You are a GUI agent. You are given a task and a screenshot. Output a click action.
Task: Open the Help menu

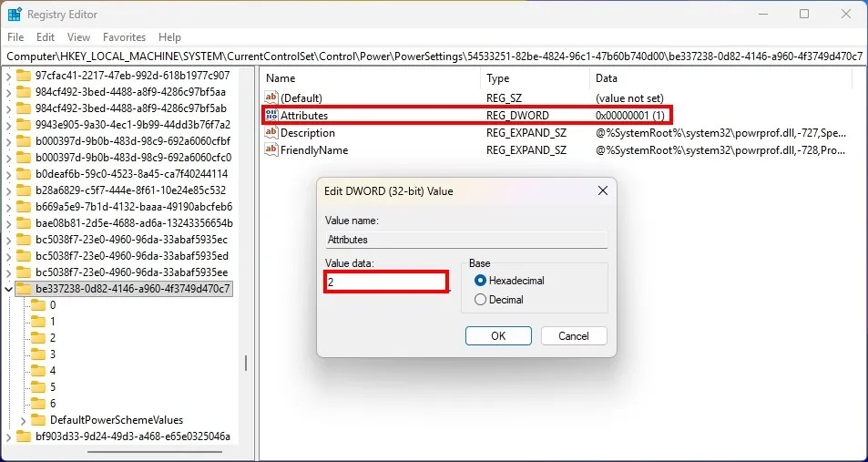169,37
